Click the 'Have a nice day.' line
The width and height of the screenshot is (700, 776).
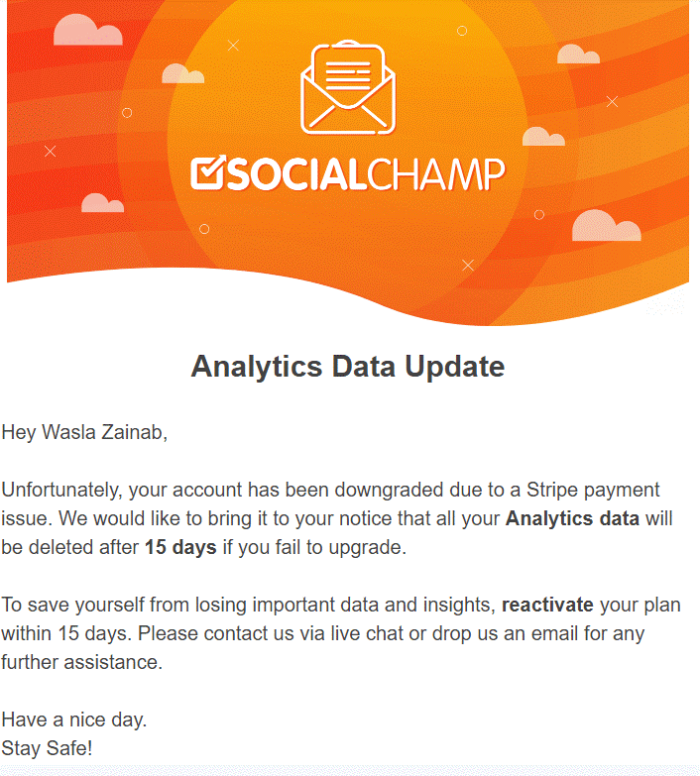pos(74,720)
